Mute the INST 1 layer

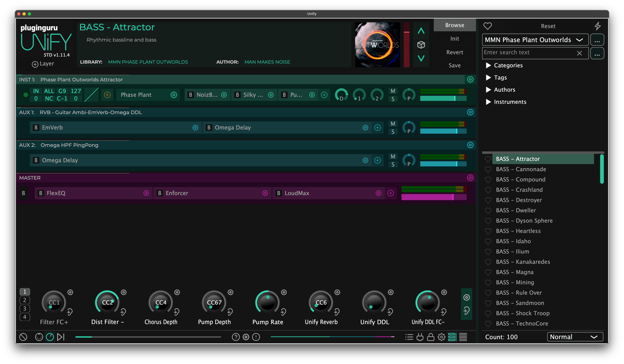[x=393, y=91]
